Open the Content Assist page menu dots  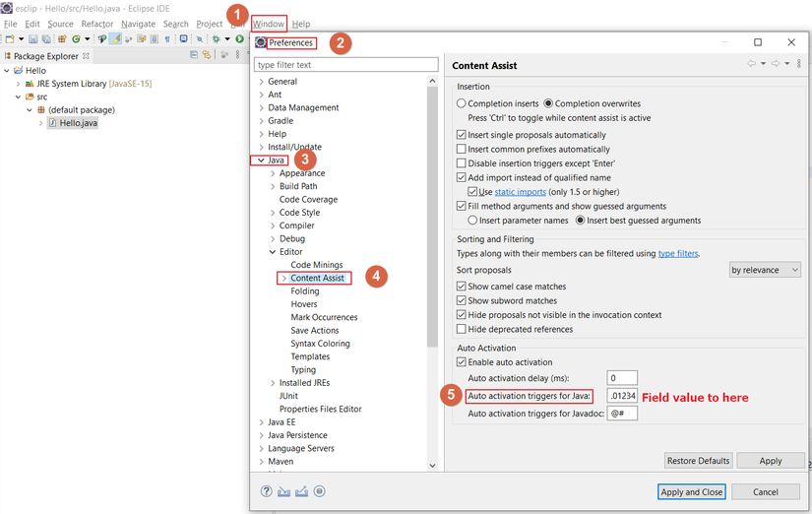(799, 64)
